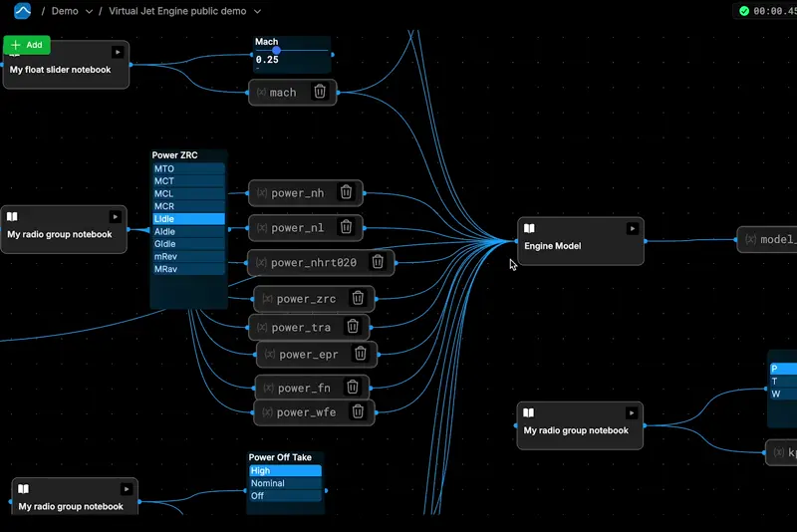Select W in the right-edge radio list

coord(783,394)
